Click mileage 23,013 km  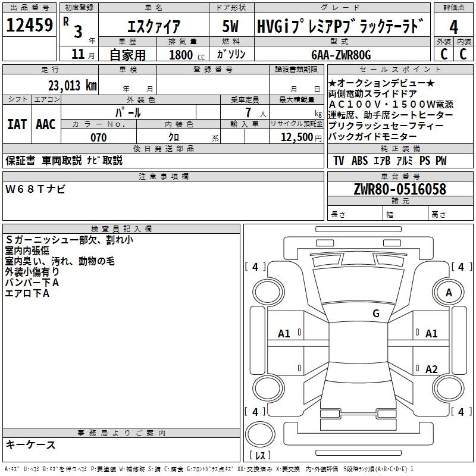73,86
